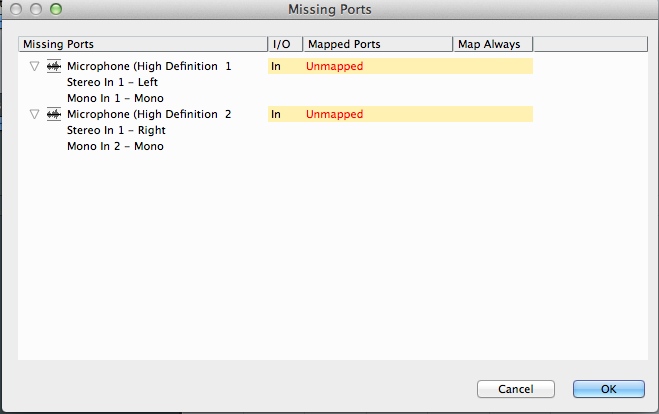This screenshot has width=659, height=414.
Task: Dismiss dialog with Cancel button
Action: point(516,389)
